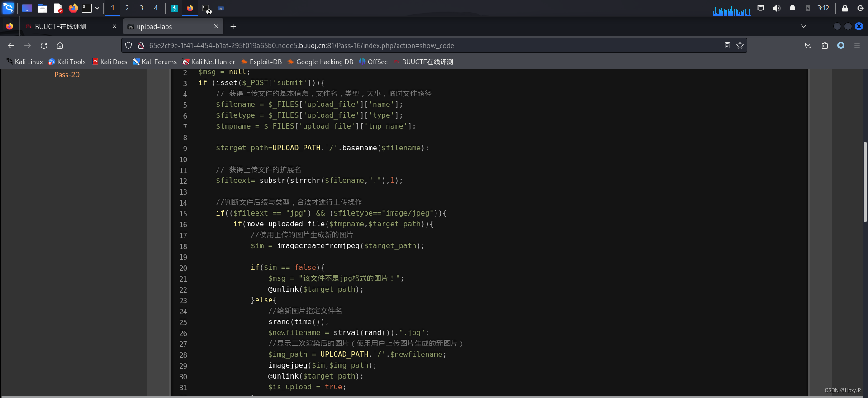This screenshot has width=868, height=398.
Task: Go to the Firefox home page
Action: [x=60, y=45]
